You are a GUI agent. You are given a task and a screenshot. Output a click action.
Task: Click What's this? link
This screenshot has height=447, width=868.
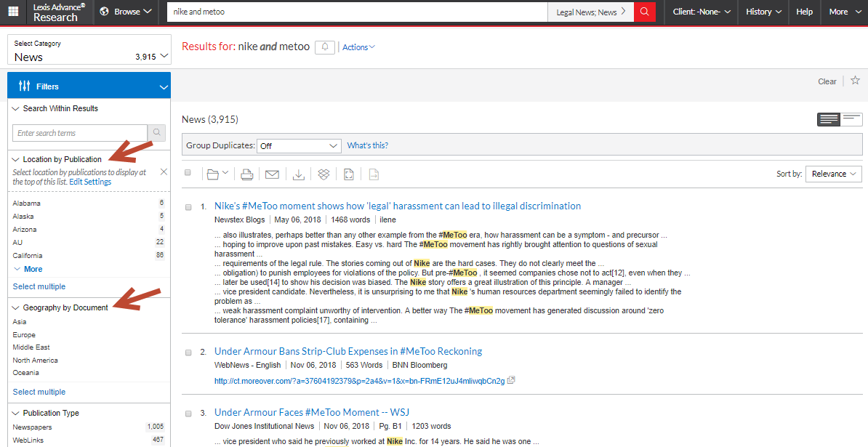[x=368, y=145]
